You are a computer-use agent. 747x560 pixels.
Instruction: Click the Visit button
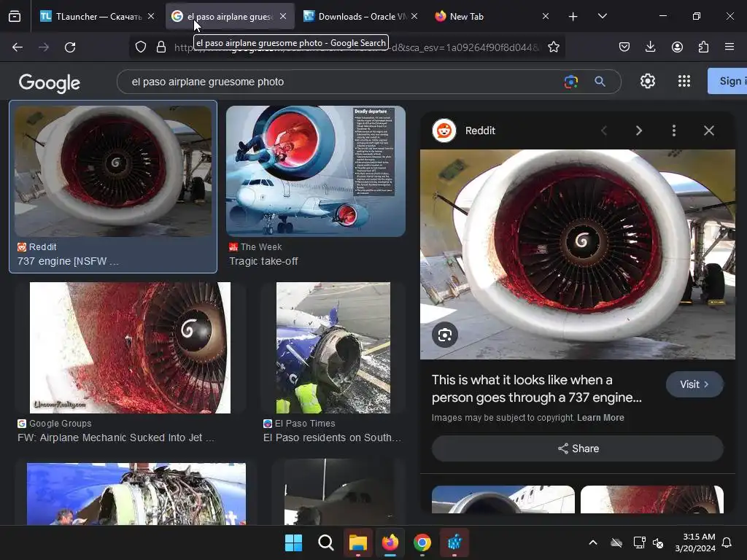click(694, 384)
